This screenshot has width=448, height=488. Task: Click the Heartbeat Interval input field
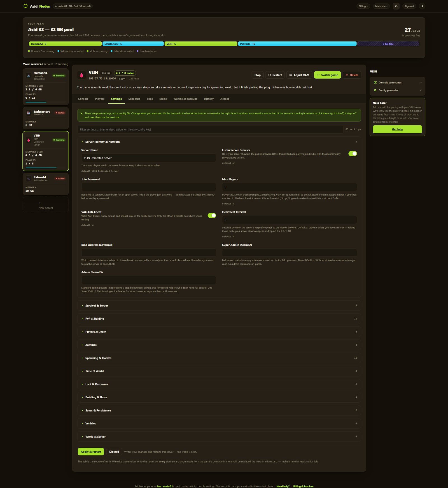pyautogui.click(x=289, y=220)
